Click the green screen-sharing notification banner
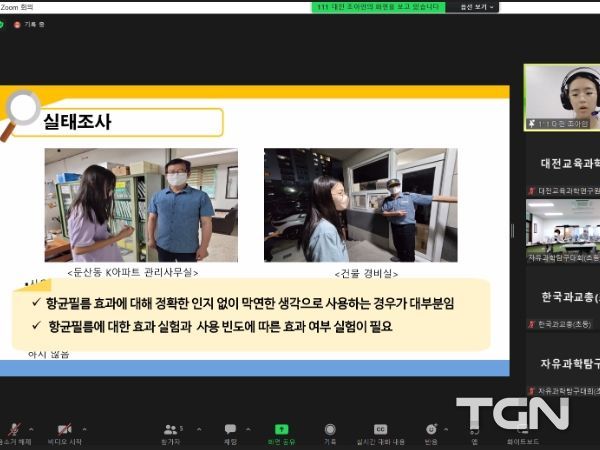 (x=378, y=7)
